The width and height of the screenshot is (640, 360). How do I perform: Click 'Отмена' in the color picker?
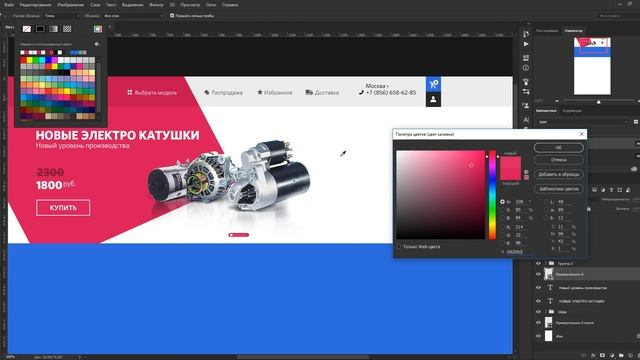(558, 160)
